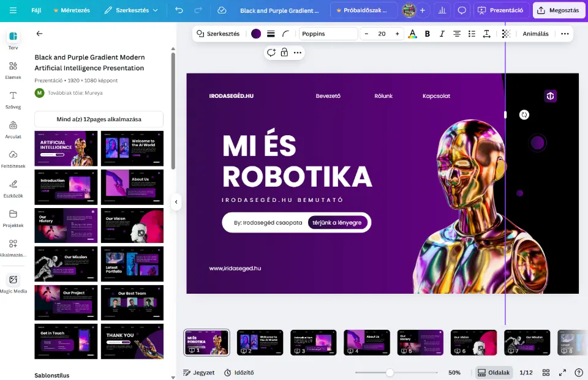Open the Fájl menu
Screen dimensions: 588x380
click(x=36, y=10)
